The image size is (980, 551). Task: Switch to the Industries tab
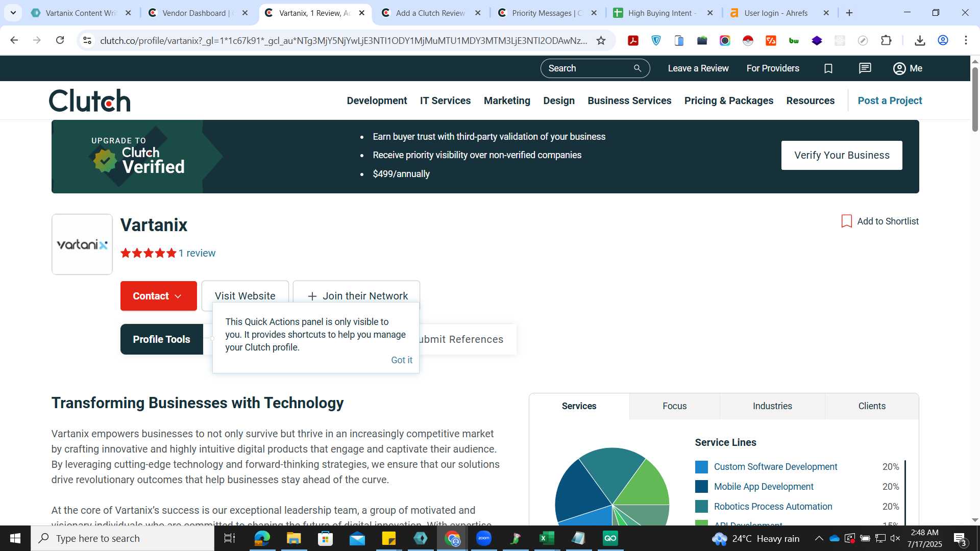pos(772,406)
